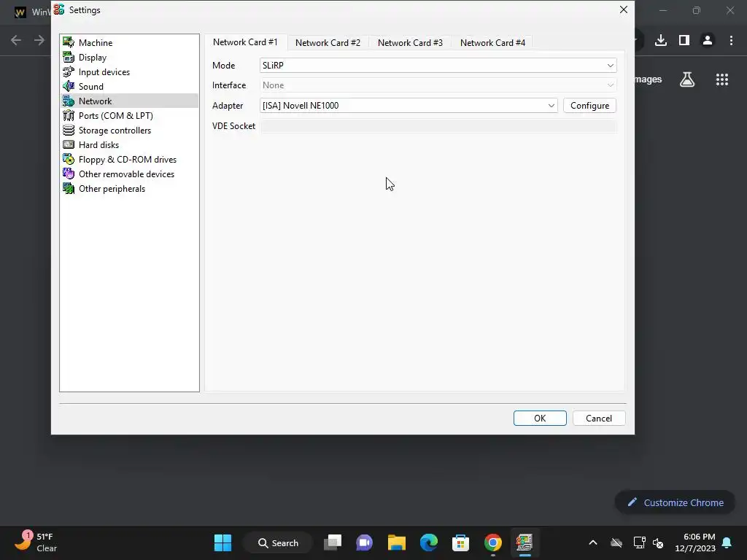The height and width of the screenshot is (560, 747).
Task: Select Machine in the settings list
Action: pos(129,42)
